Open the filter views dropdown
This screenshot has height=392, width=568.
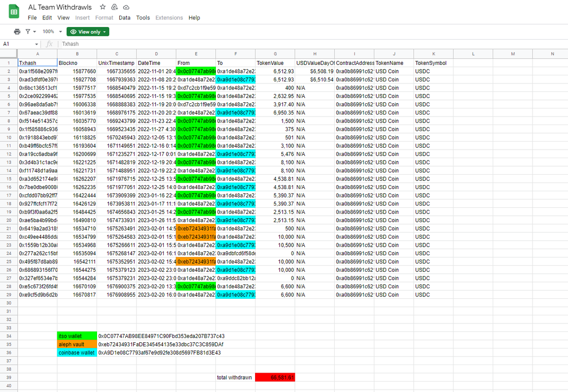click(30, 32)
